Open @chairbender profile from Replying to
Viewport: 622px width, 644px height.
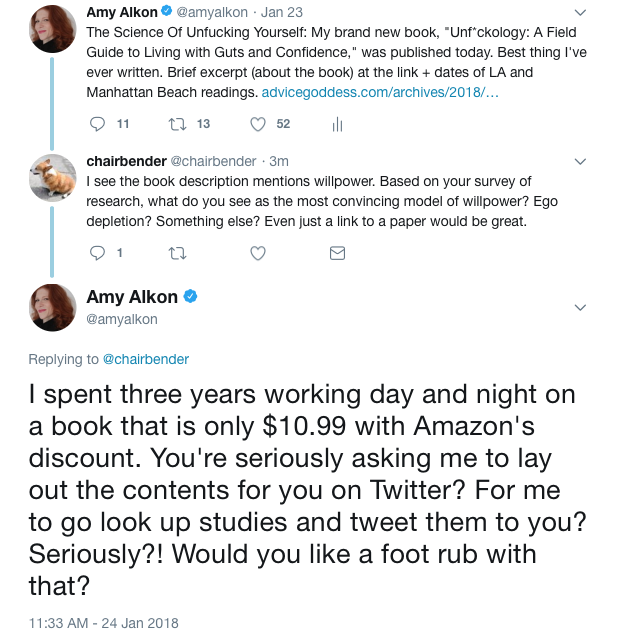point(146,359)
